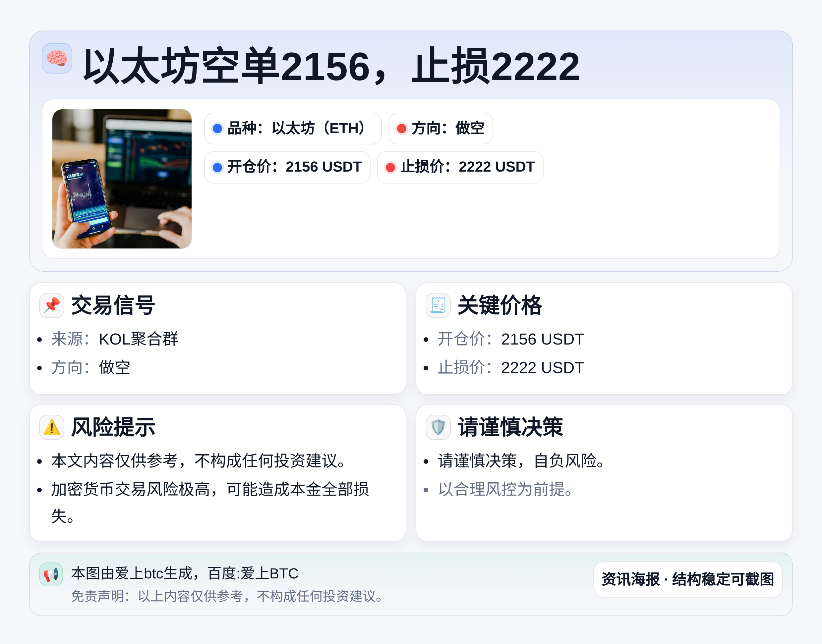The height and width of the screenshot is (644, 822).
Task: Click the megaphone icon in footer
Action: pos(51,574)
